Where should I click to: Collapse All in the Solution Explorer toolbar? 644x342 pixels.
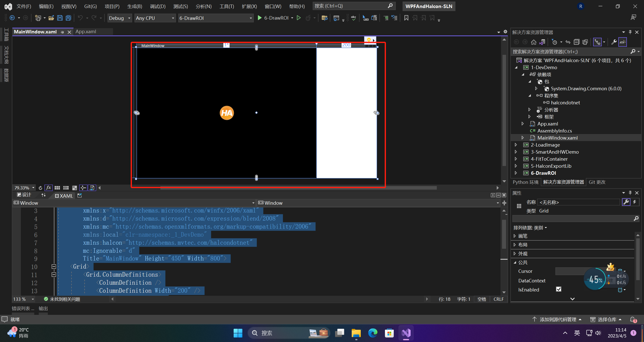(x=576, y=42)
